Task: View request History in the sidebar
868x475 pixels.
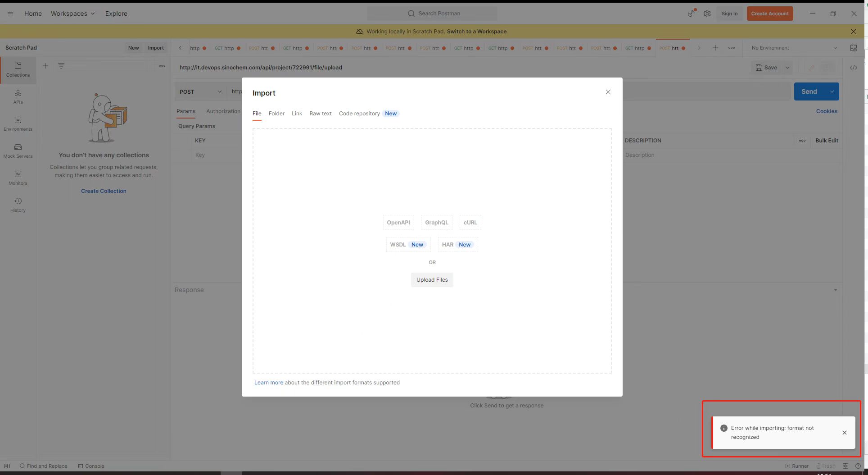Action: [x=18, y=204]
